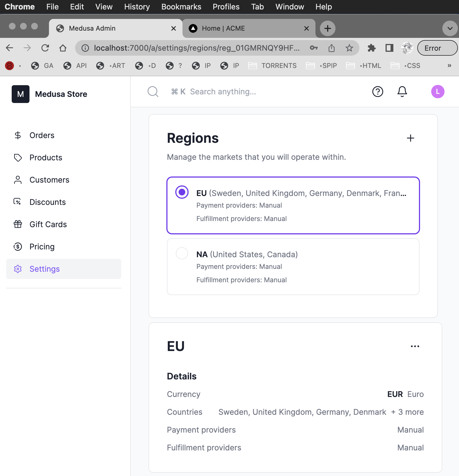Add a new region with plus button

[411, 138]
